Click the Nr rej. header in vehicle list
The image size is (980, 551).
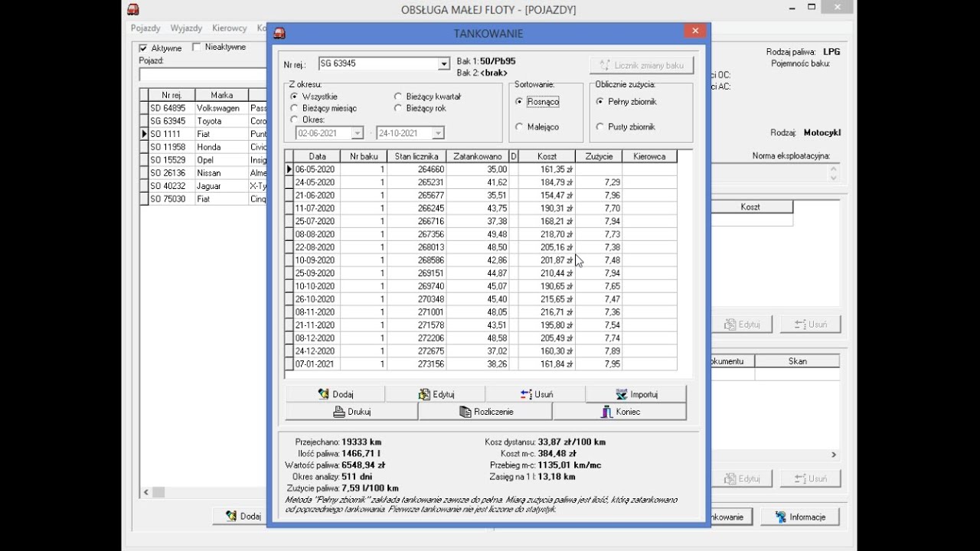[171, 95]
